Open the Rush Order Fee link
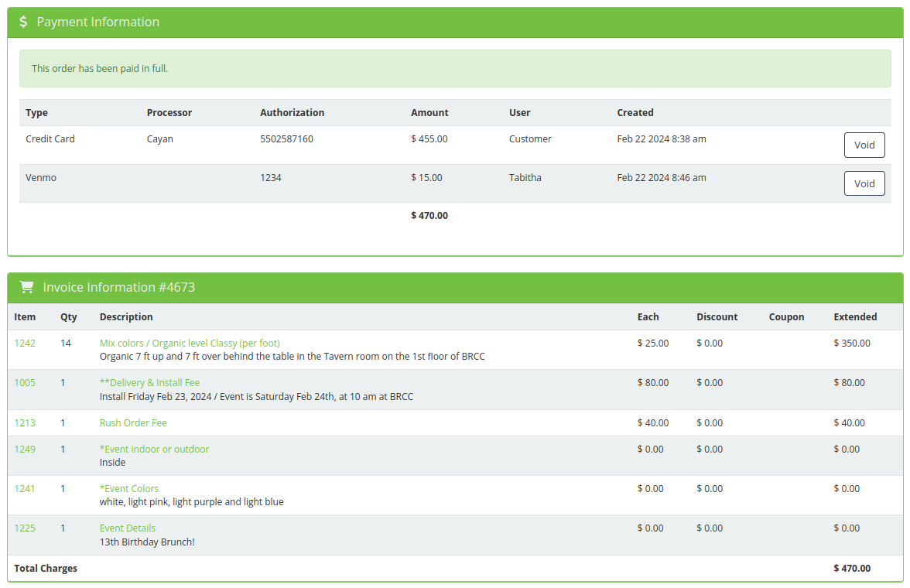This screenshot has width=910, height=588. tap(133, 422)
